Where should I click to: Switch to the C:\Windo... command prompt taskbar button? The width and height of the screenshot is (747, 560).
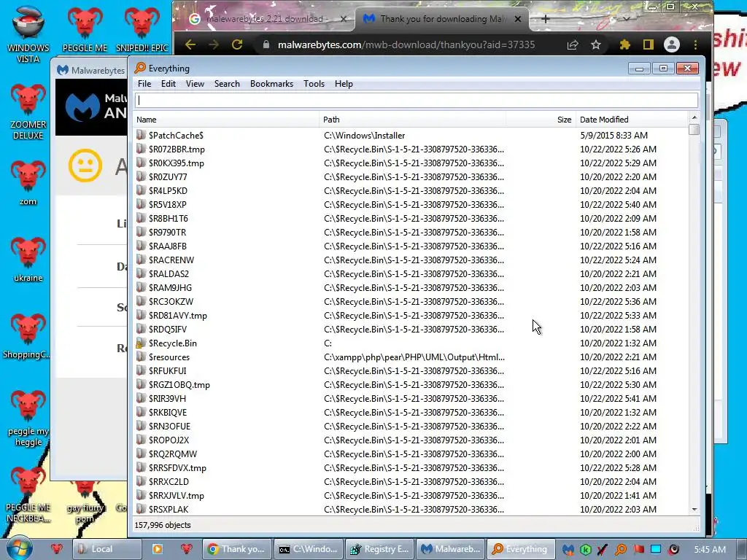pyautogui.click(x=308, y=549)
